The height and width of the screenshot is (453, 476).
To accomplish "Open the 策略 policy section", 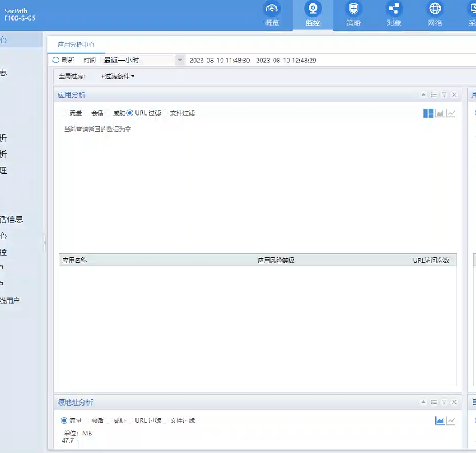I will pyautogui.click(x=353, y=14).
